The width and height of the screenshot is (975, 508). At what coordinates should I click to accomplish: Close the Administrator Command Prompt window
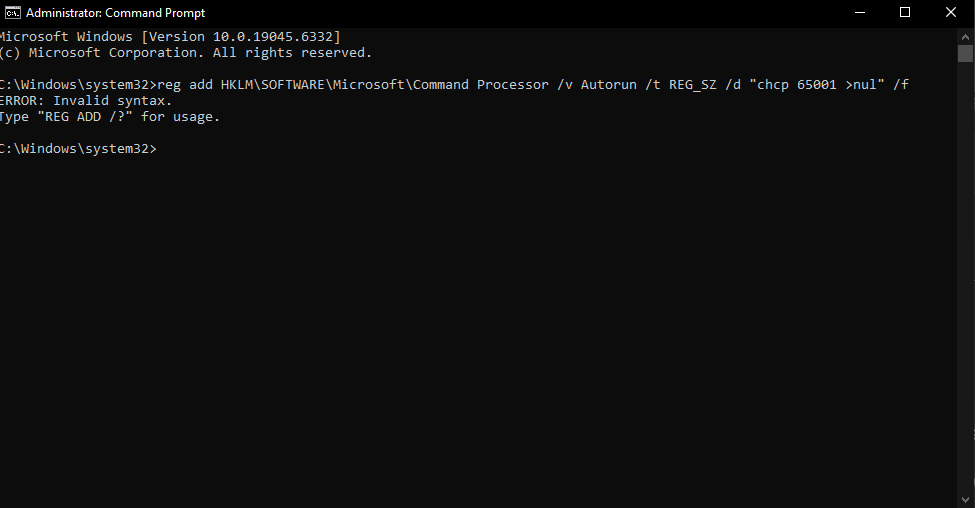click(951, 12)
